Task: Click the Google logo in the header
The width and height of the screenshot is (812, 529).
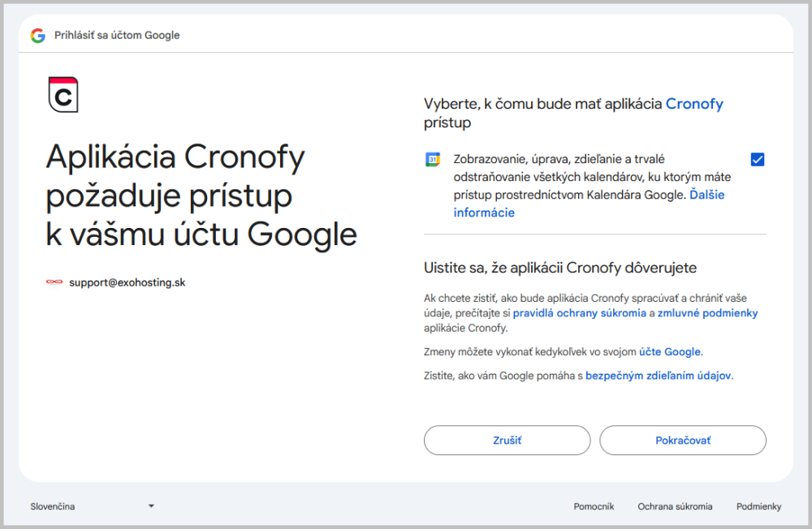Action: (x=38, y=35)
